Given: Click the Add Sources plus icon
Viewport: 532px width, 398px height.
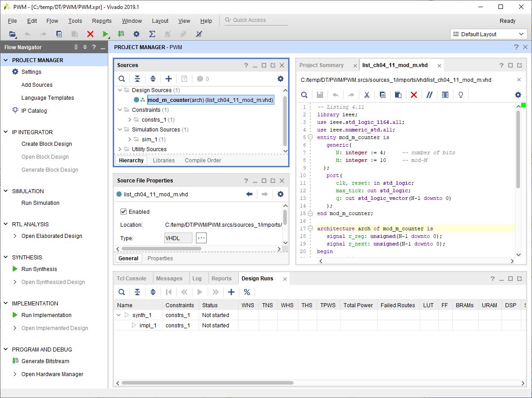Looking at the screenshot, I should click(x=168, y=79).
